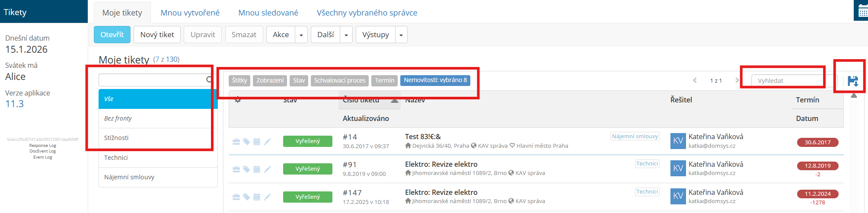This screenshot has height=213, width=868.
Task: Click the calendar icon in ticket #91 row
Action: click(257, 169)
